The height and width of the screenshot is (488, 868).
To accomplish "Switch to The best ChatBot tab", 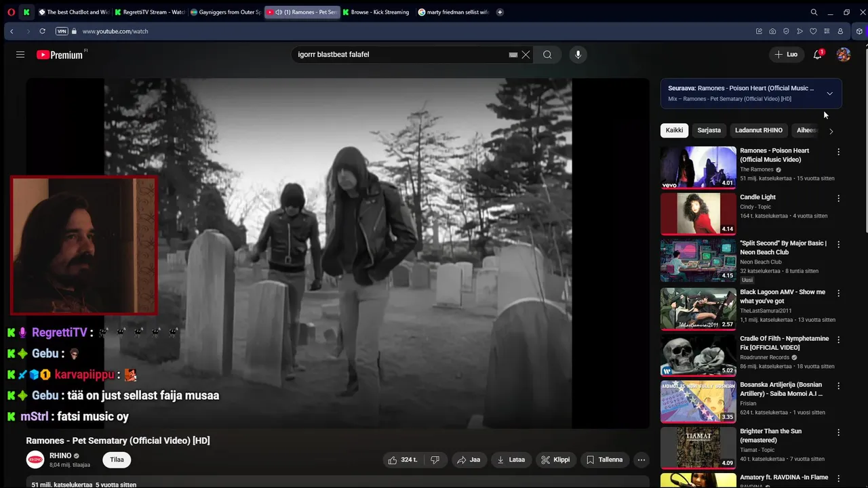I will [x=74, y=12].
